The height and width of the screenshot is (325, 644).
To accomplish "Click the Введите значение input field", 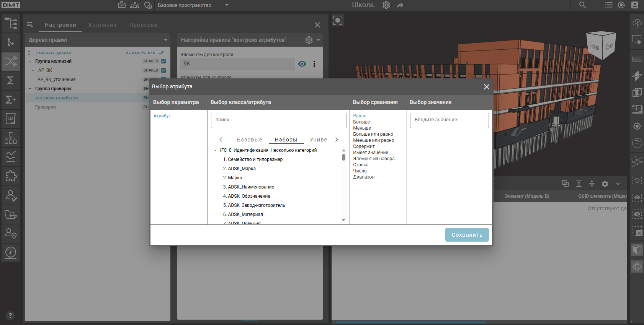I will pyautogui.click(x=449, y=120).
